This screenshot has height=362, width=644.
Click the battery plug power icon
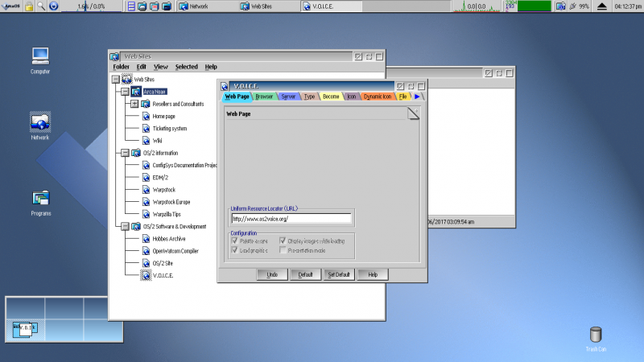point(573,6)
